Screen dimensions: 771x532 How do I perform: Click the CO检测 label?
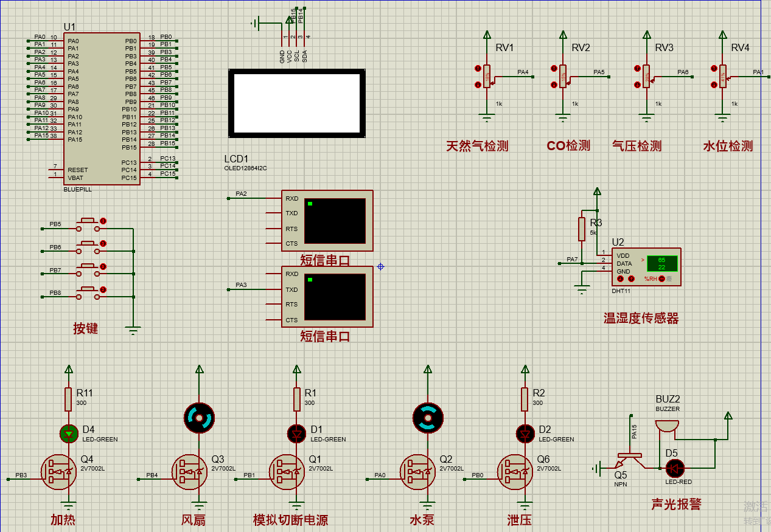[x=568, y=146]
